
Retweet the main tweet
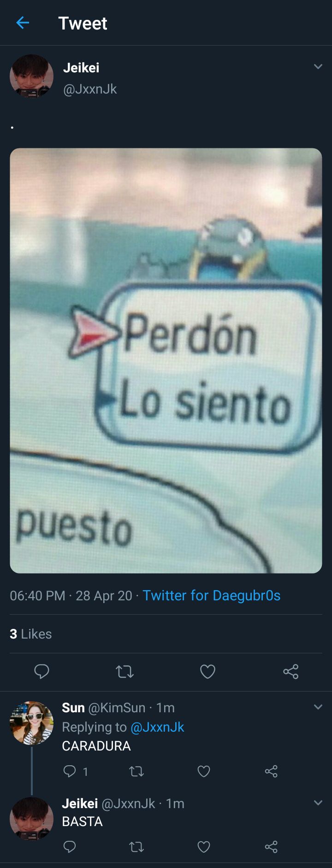click(x=125, y=672)
